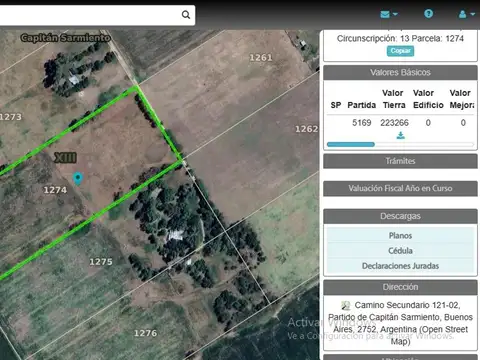
Task: Click the Copiar button
Action: tap(400, 51)
